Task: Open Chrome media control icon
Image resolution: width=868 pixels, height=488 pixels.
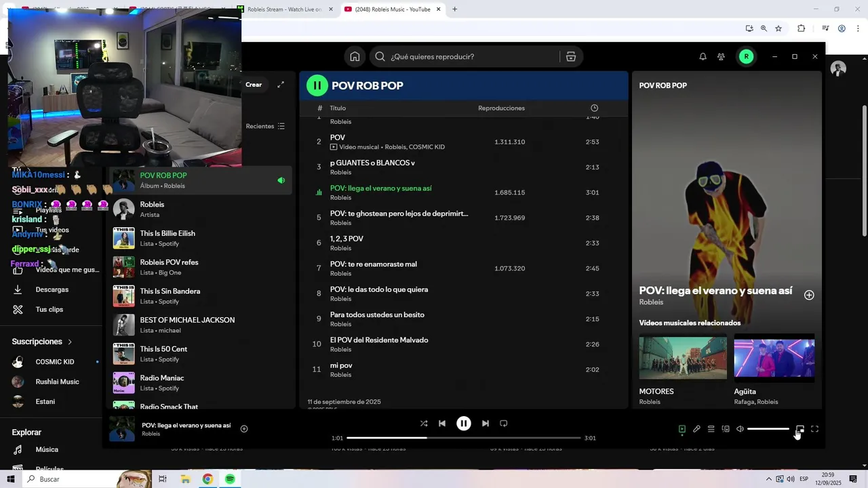Action: pos(825,28)
